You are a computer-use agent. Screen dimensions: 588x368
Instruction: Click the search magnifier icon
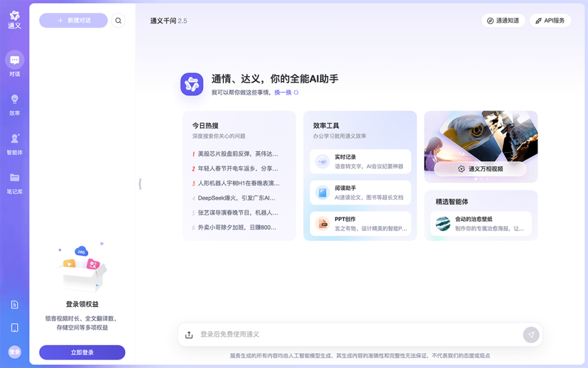(118, 20)
